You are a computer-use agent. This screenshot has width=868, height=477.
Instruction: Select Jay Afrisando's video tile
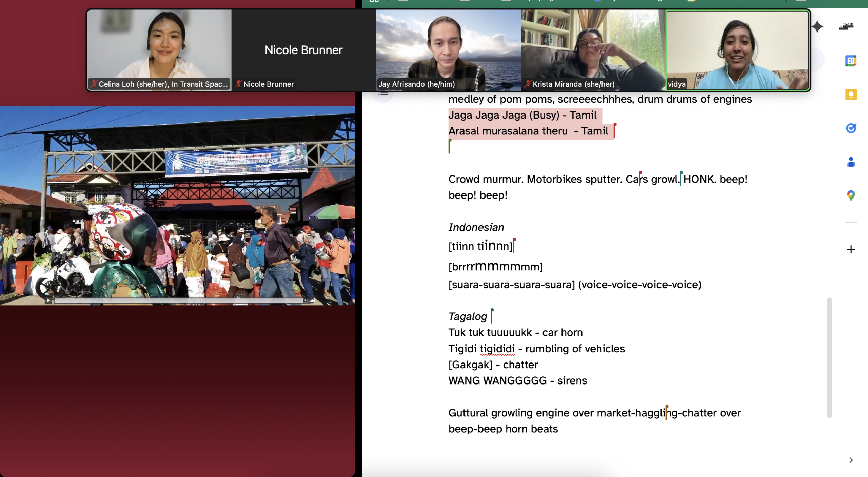coord(448,50)
